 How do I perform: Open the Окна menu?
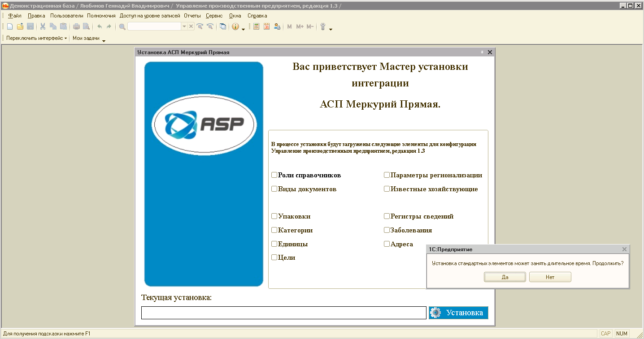tap(235, 16)
